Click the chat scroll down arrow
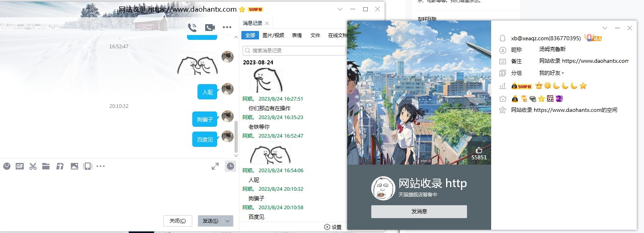Screen dimensions: 644x233 coord(236,155)
